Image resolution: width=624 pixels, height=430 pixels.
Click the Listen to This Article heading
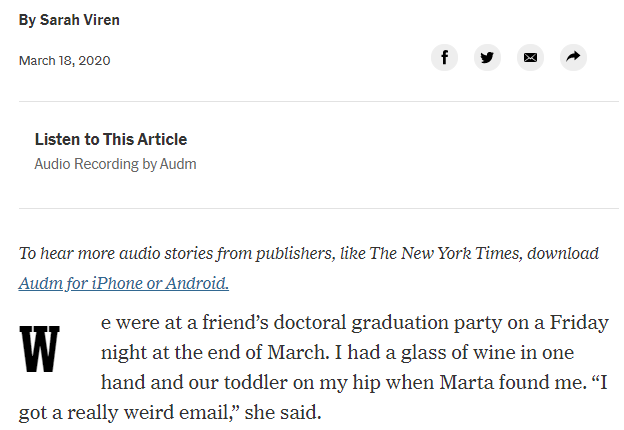coord(111,139)
